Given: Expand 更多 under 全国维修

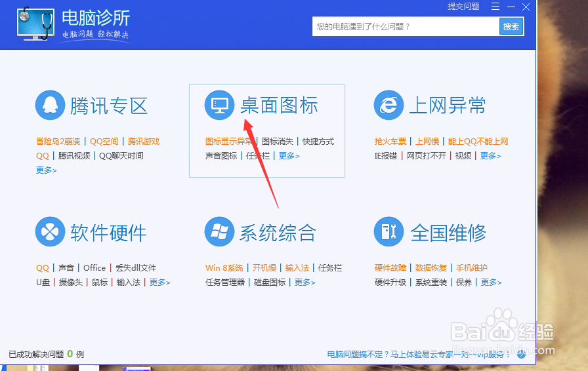Looking at the screenshot, I should point(492,283).
